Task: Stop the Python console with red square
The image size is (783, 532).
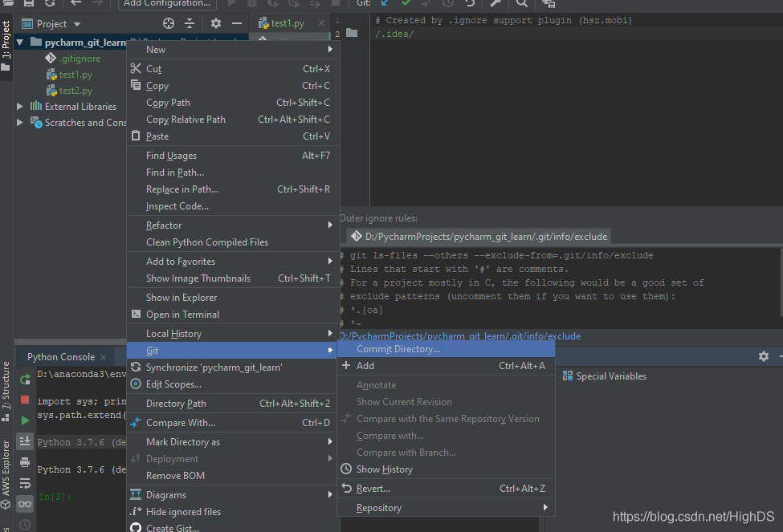Action: coord(25,400)
